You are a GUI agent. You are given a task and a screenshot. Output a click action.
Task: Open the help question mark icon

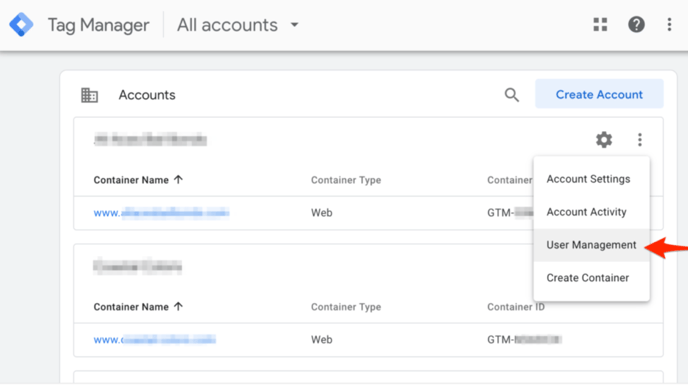[636, 25]
